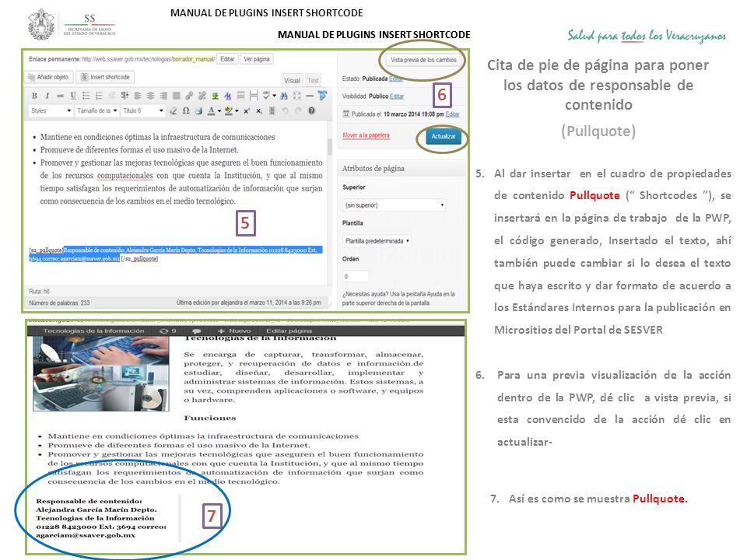
Task: Click Editar página in admin bar
Action: point(289,331)
